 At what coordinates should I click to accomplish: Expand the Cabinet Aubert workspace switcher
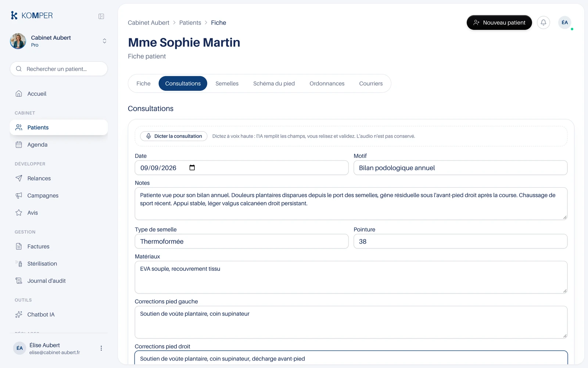104,41
